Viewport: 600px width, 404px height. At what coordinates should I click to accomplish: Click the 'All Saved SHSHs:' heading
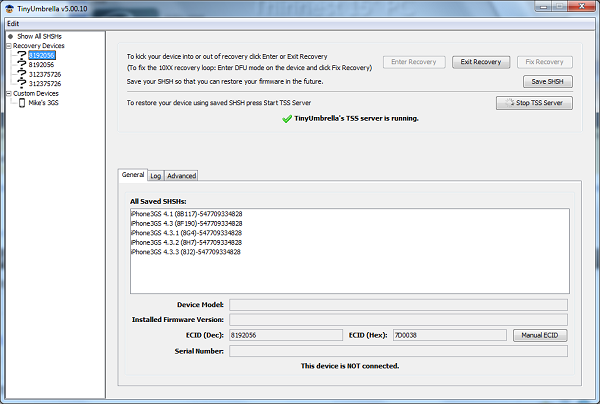pyautogui.click(x=158, y=202)
